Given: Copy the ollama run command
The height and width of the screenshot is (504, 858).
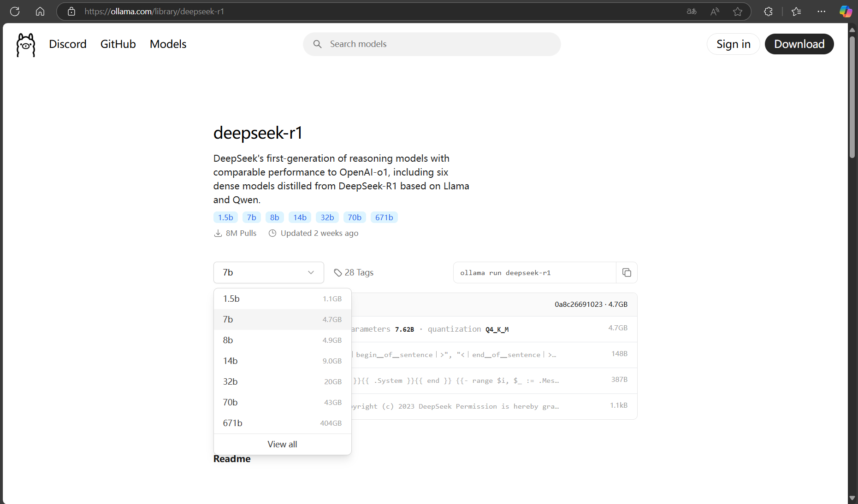Looking at the screenshot, I should (x=627, y=273).
